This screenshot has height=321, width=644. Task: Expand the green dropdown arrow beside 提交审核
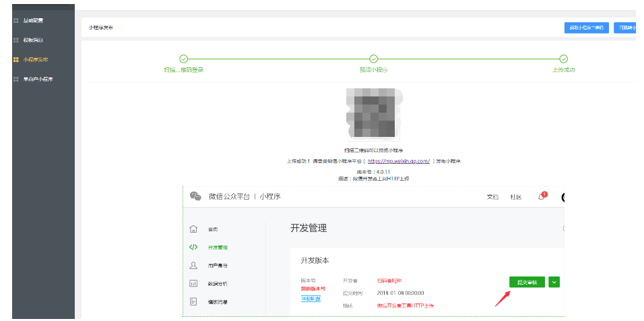[554, 282]
